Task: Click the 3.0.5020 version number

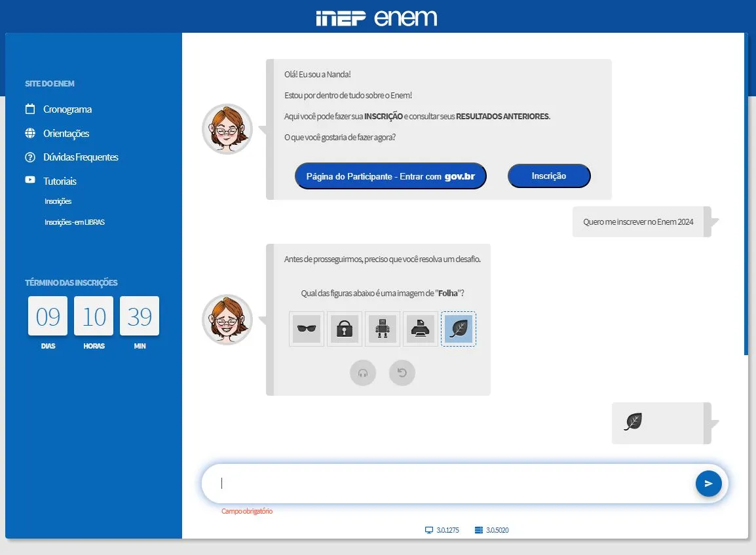Action: coord(498,530)
